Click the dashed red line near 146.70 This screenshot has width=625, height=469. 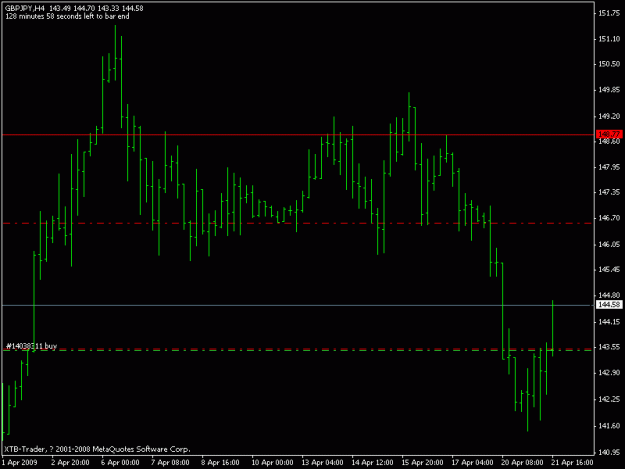click(298, 223)
